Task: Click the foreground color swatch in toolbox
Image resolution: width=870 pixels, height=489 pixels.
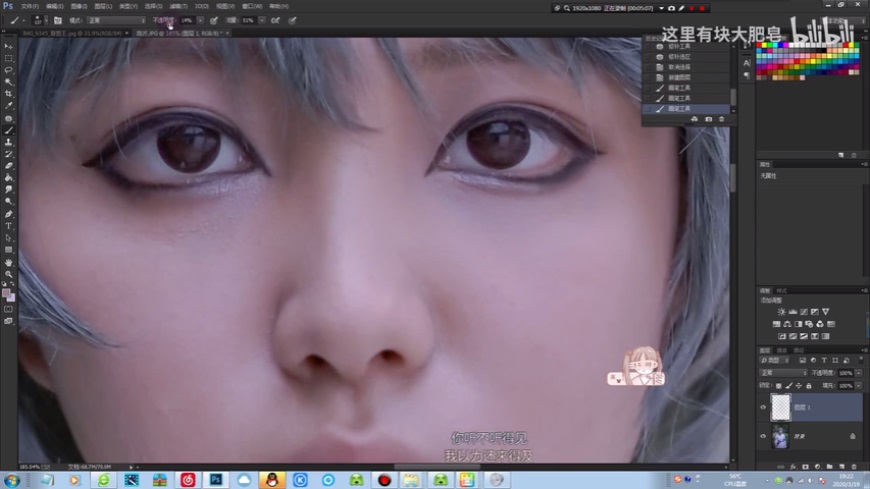Action: (x=6, y=293)
